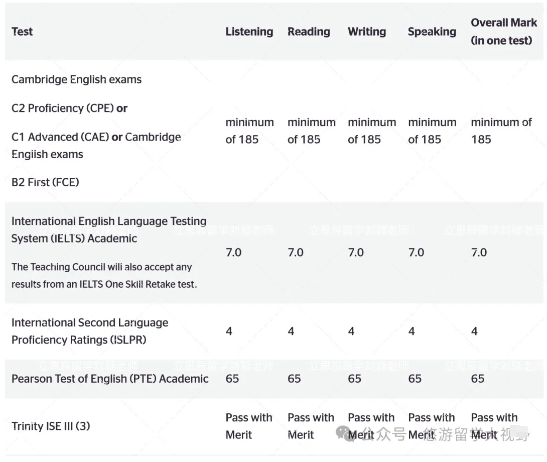Click ISLPR Writing score 4
This screenshot has height=462, width=547.
tap(351, 331)
